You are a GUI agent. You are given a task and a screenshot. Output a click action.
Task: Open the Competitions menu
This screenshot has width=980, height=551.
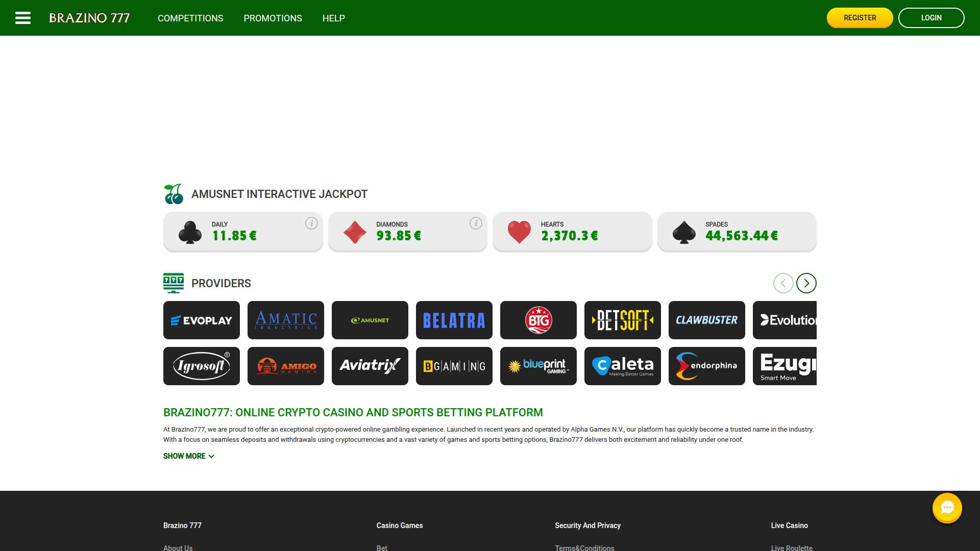[x=190, y=18]
